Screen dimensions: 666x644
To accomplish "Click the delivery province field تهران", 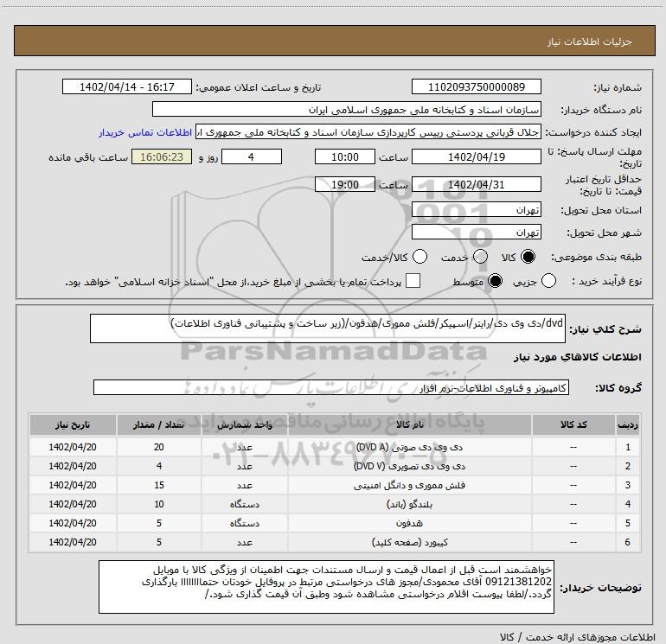I will click(x=476, y=210).
